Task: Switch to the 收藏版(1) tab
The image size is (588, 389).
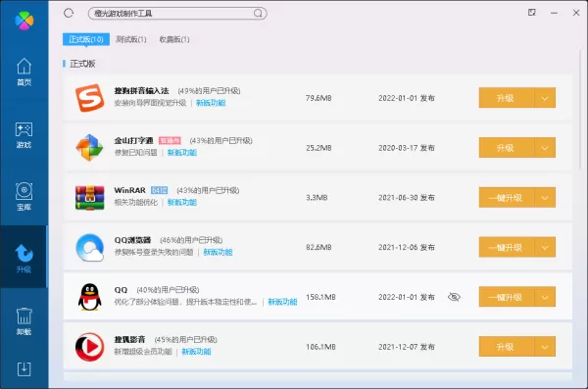Action: click(174, 39)
